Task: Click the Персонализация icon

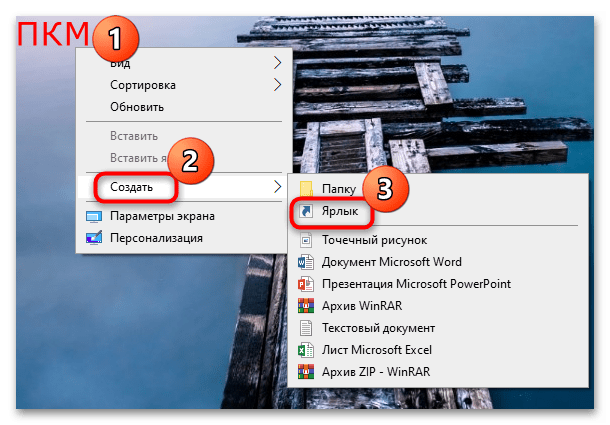Action: click(x=94, y=238)
